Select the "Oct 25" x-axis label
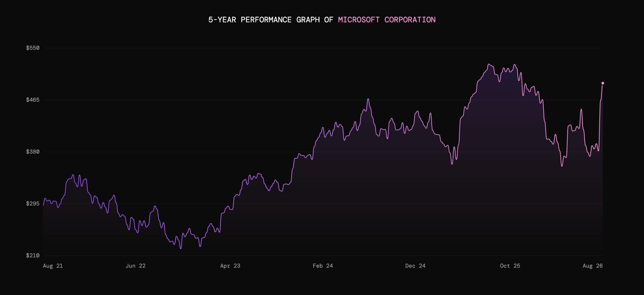 pos(510,266)
